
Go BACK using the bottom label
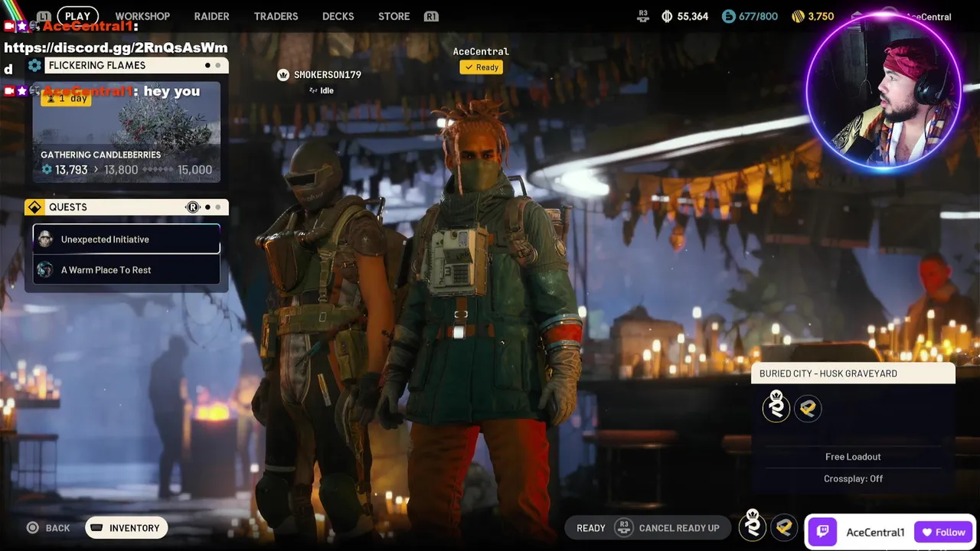tap(57, 528)
